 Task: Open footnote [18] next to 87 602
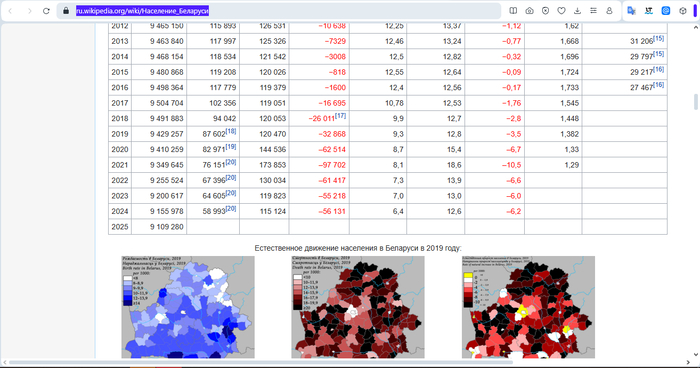tap(231, 131)
